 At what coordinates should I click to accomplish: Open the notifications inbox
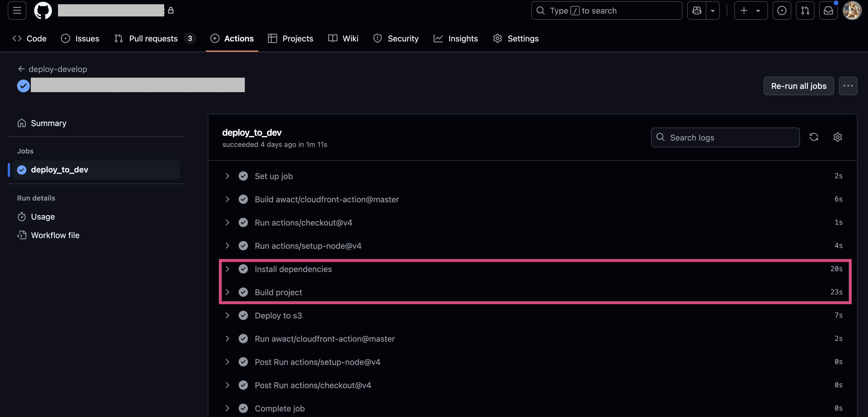click(828, 10)
